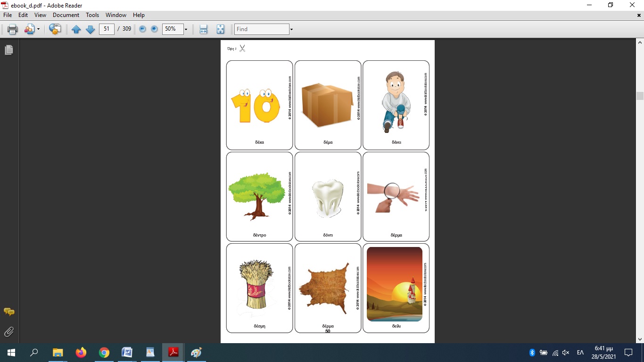The image size is (644, 362).
Task: Open the collaborate icon dropdown arrow
Action: pyautogui.click(x=38, y=29)
